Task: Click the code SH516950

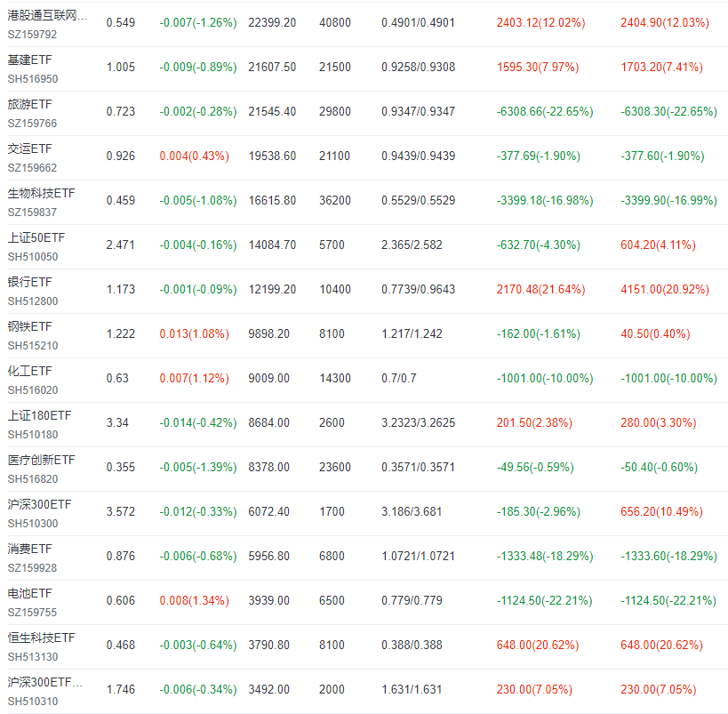Action: click(x=33, y=79)
